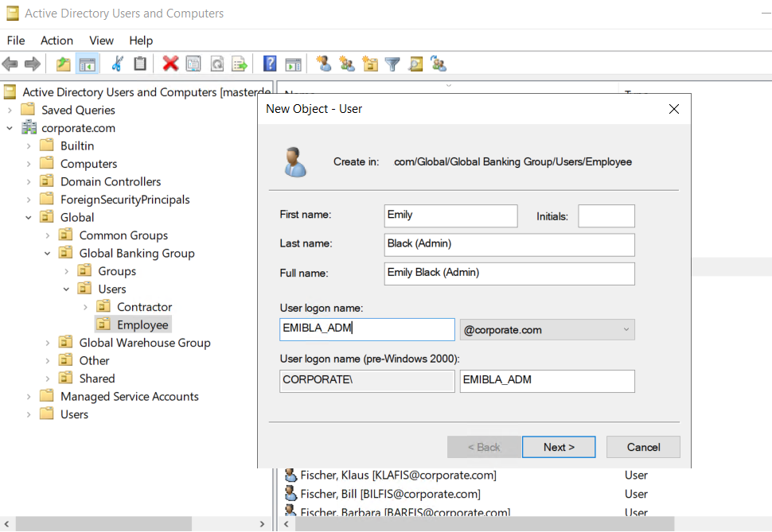Click the Last name field
Viewport: 772px width, 532px height.
(x=509, y=245)
